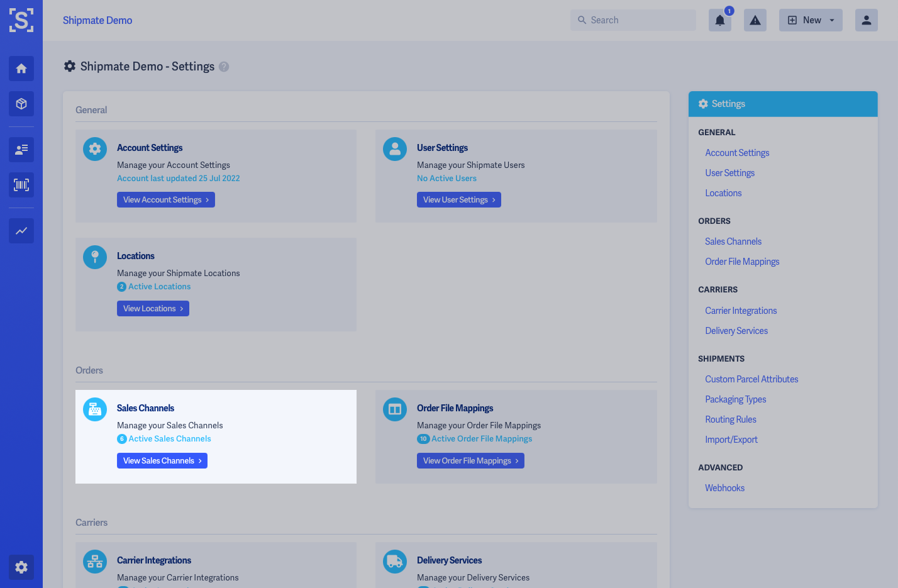Click the Order File Mappings card title
The height and width of the screenshot is (588, 898).
455,408
